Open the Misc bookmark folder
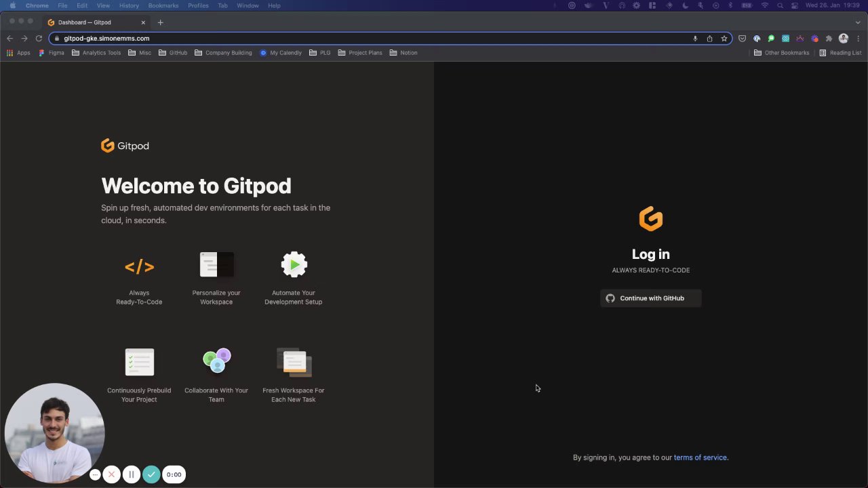Image resolution: width=868 pixels, height=488 pixels. (x=140, y=53)
